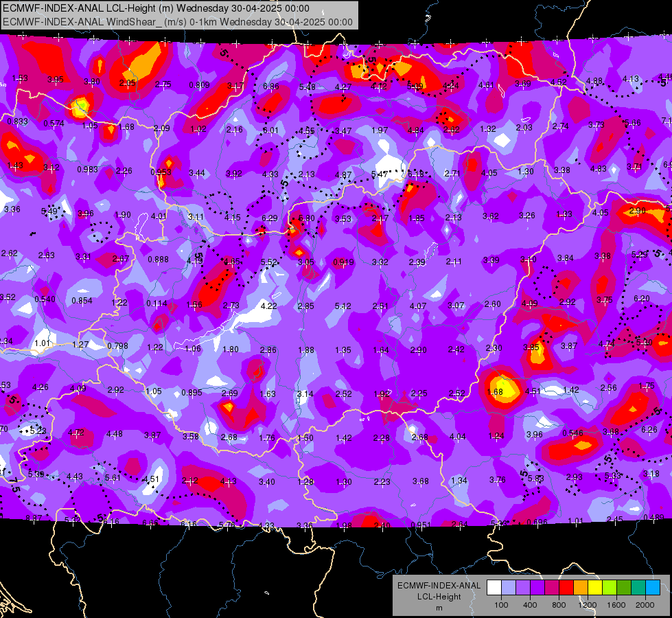The image size is (672, 618).
Task: Click the sky blue swatch right of 2000
Action: click(653, 587)
